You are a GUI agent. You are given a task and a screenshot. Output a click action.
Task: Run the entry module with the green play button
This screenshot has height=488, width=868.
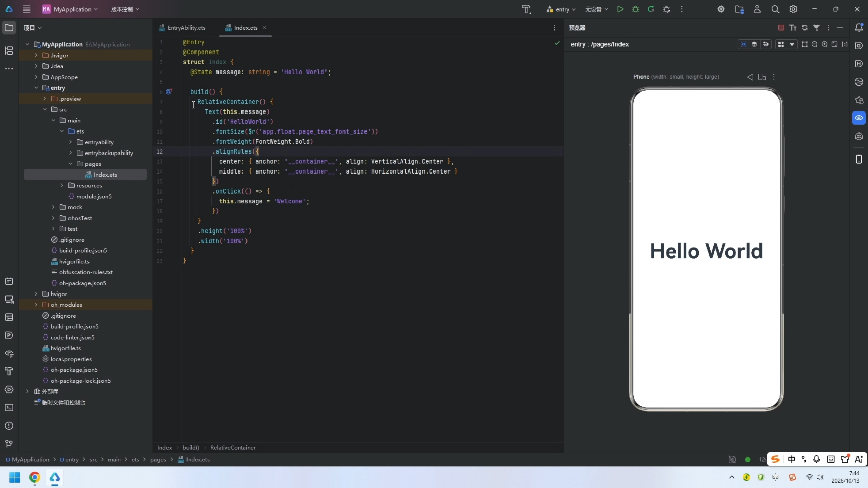(x=620, y=9)
